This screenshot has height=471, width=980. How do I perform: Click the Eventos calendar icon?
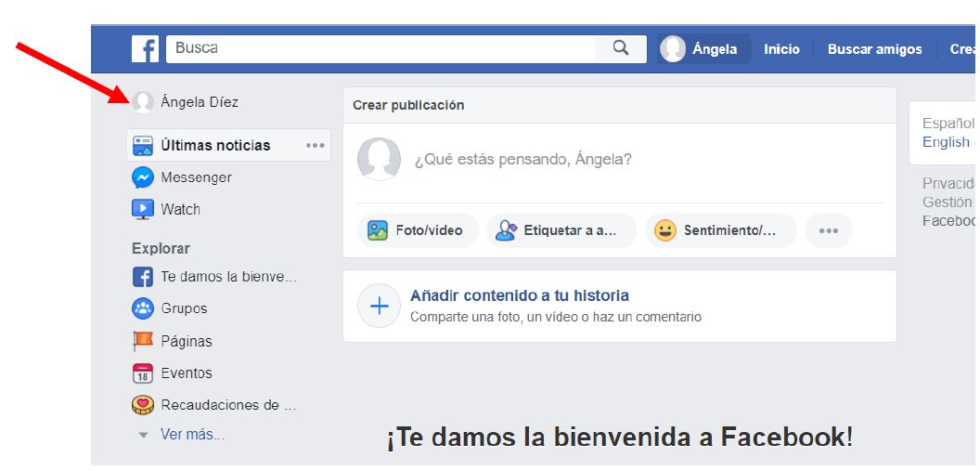coord(143,373)
